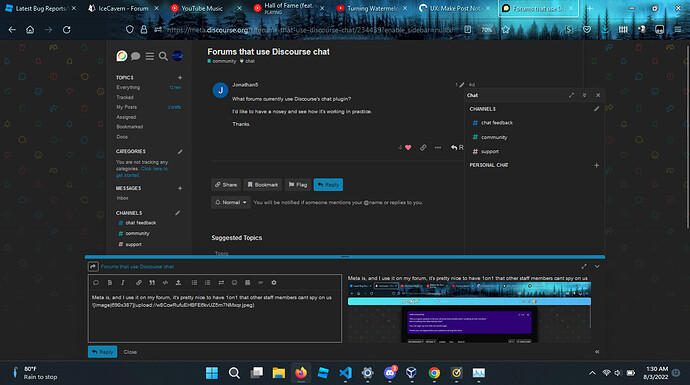This screenshot has width=690, height=385.
Task: Insert date/time via calendar icon in composer
Action: pyautogui.click(x=247, y=282)
